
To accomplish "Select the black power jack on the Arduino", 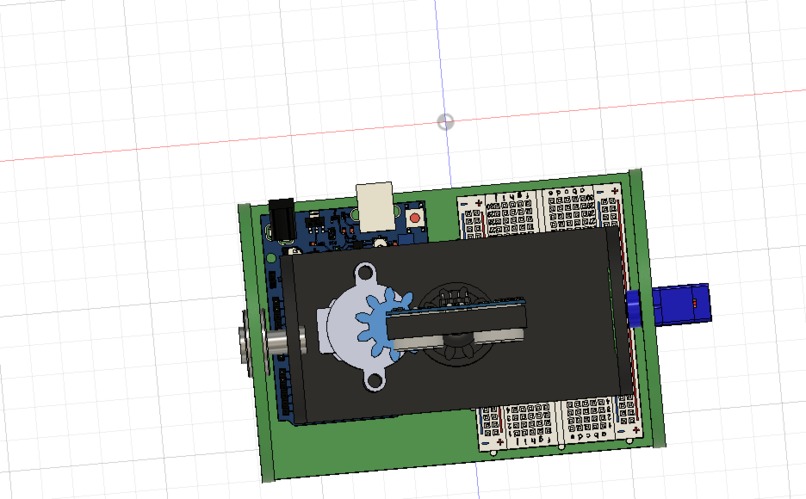I will coord(282,219).
